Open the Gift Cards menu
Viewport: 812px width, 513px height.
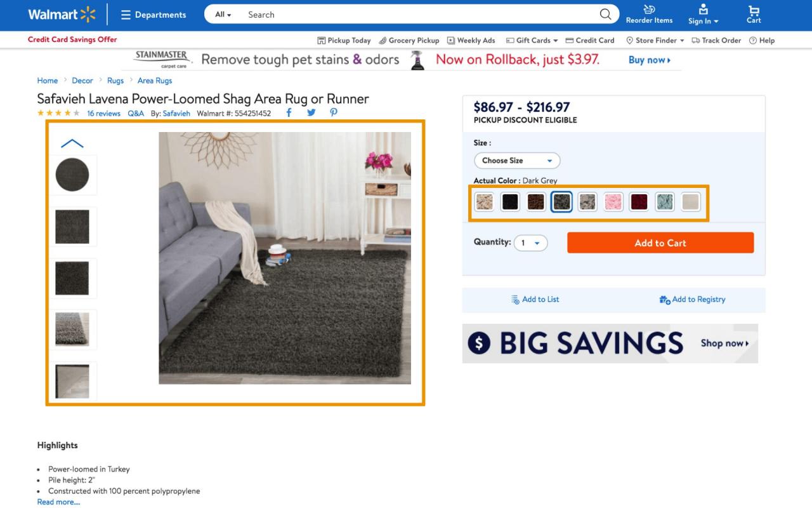point(532,41)
